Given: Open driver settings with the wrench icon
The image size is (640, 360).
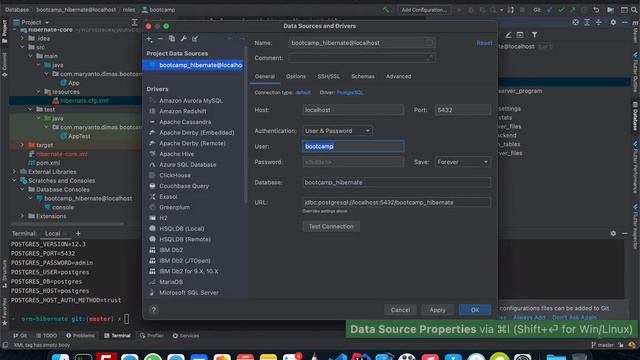Looking at the screenshot, I should coord(184,39).
